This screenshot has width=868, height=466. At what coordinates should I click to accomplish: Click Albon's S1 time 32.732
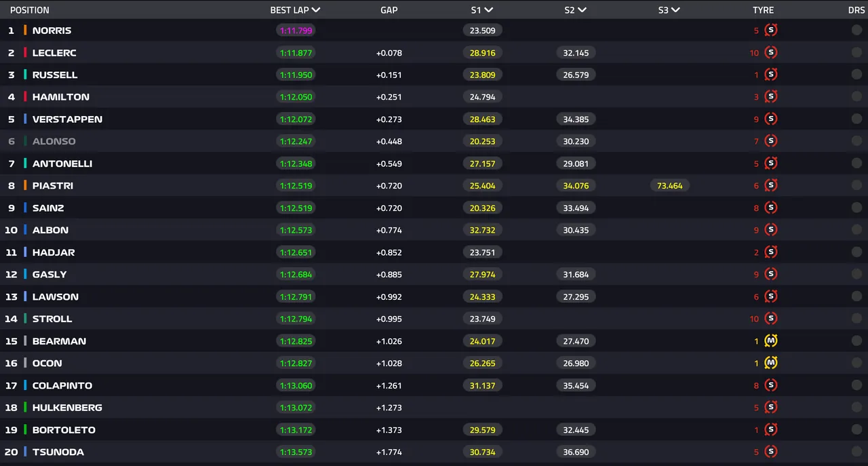[x=483, y=230]
